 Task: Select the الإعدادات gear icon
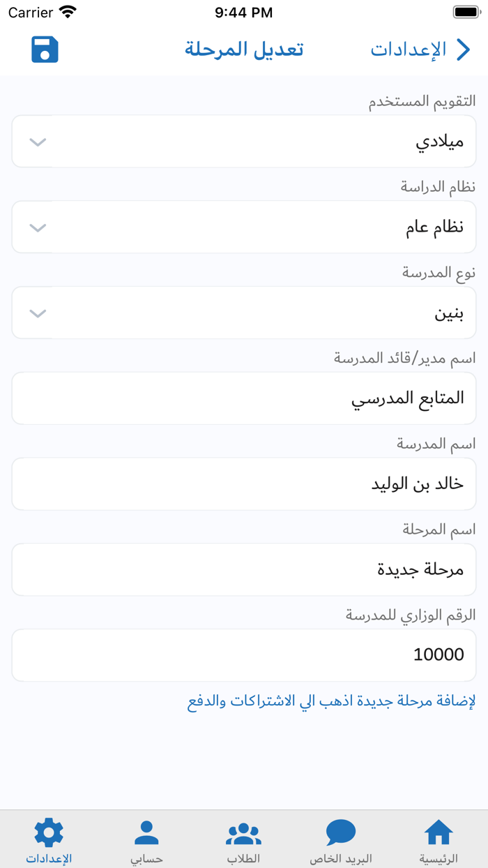pyautogui.click(x=47, y=832)
